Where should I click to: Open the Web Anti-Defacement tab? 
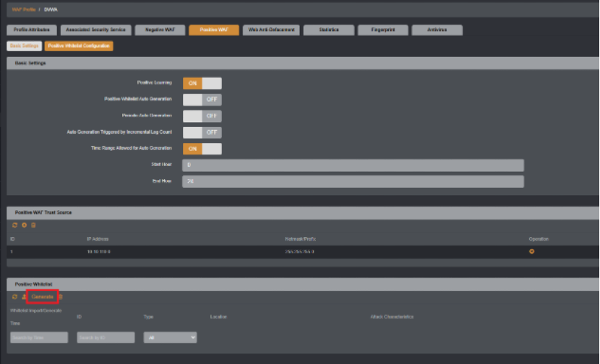pos(271,30)
